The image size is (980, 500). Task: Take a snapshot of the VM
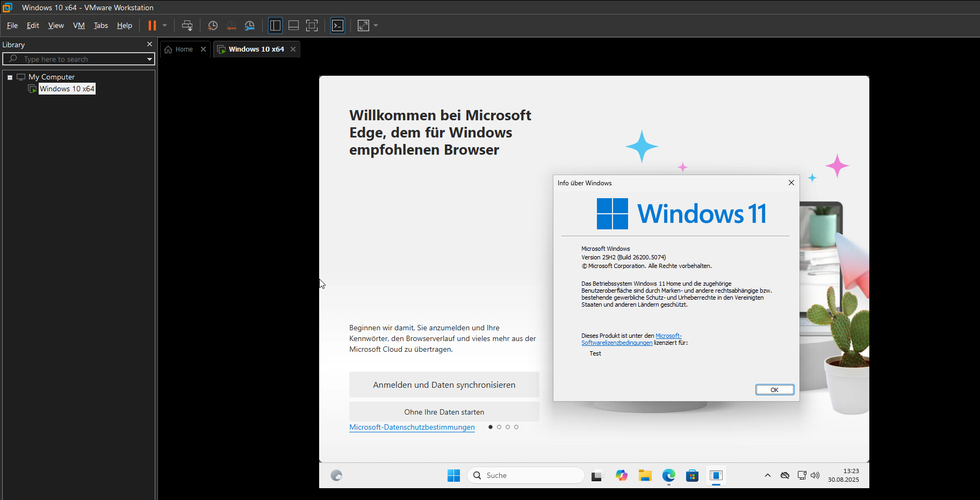tap(213, 26)
